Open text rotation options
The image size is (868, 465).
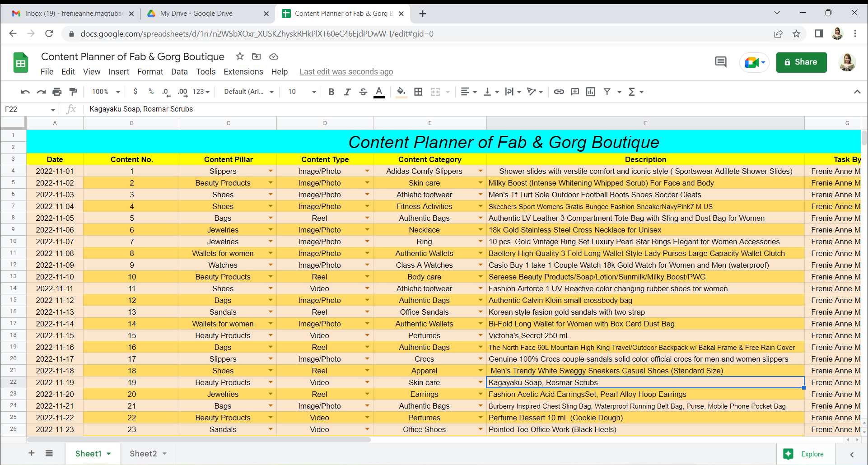point(535,92)
